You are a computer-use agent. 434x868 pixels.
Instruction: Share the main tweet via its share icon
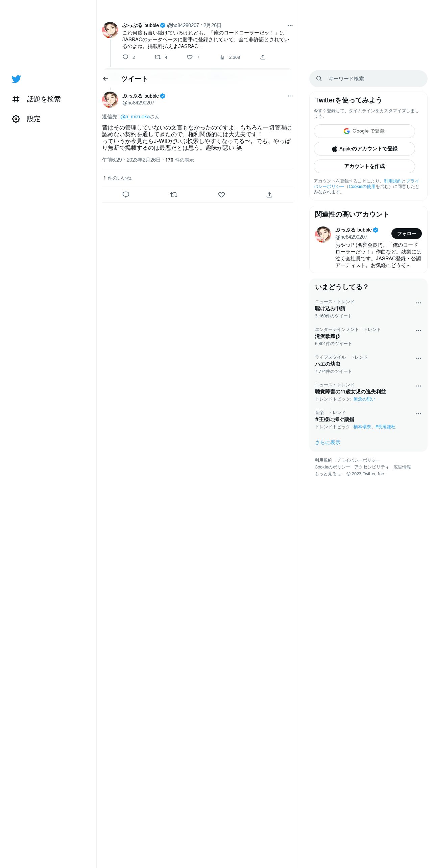(269, 195)
